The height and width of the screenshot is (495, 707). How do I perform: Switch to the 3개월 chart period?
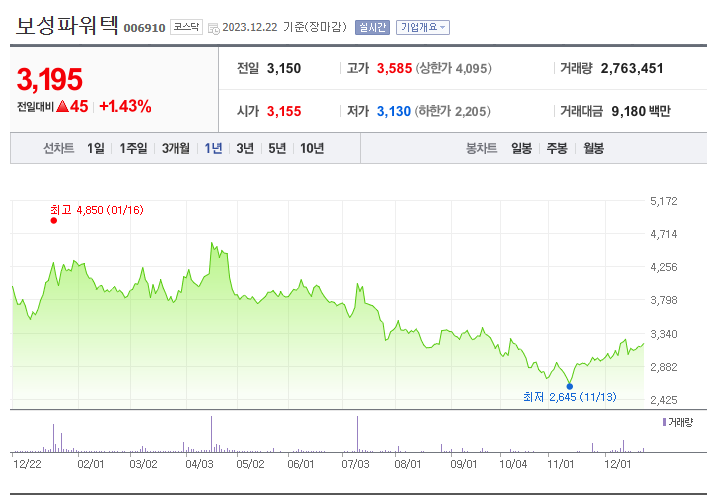click(x=176, y=148)
